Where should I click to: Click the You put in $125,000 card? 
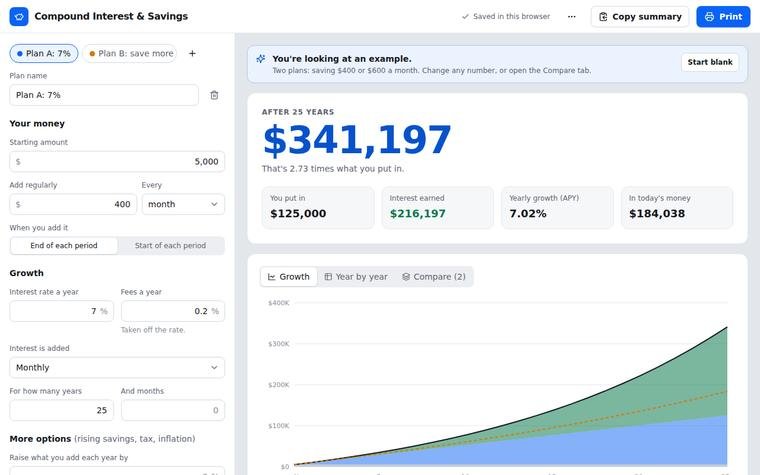(318, 207)
